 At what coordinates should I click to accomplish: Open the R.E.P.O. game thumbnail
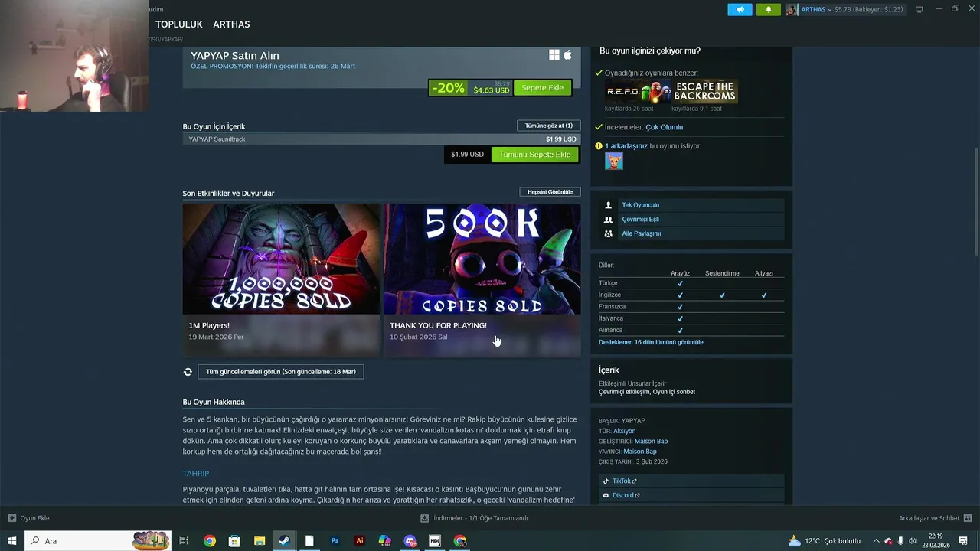tap(638, 92)
